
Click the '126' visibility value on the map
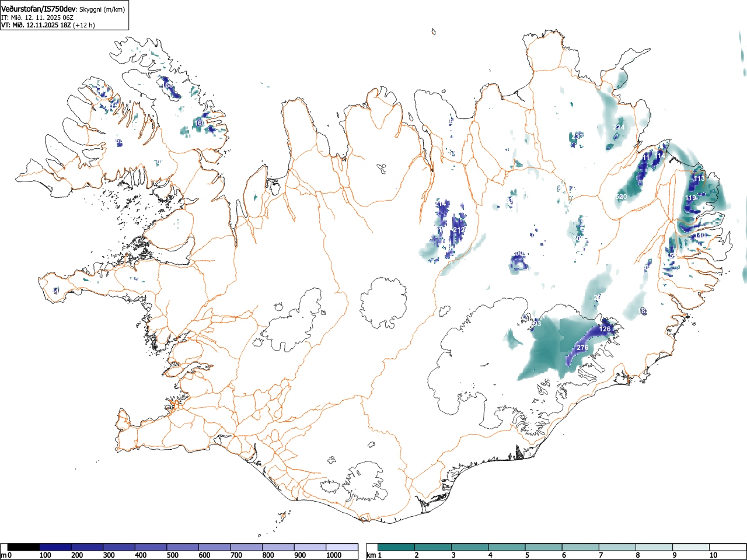(x=605, y=329)
